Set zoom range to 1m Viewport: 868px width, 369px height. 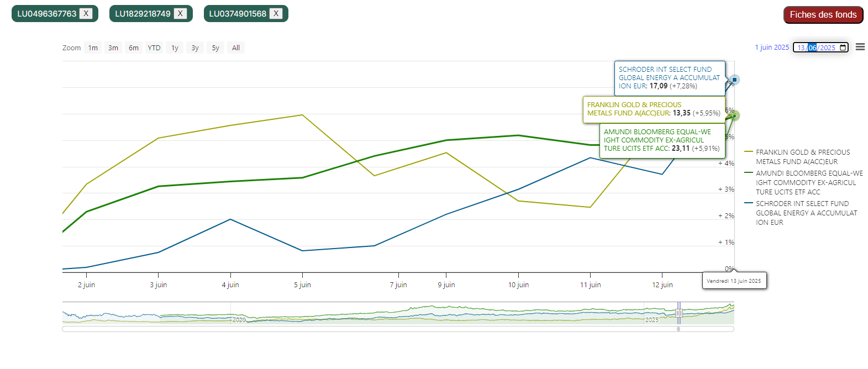pyautogui.click(x=93, y=48)
